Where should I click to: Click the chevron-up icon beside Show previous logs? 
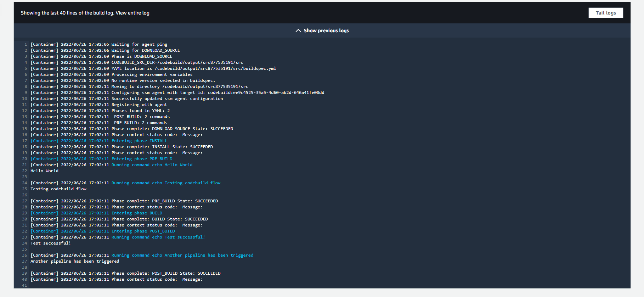pos(298,30)
